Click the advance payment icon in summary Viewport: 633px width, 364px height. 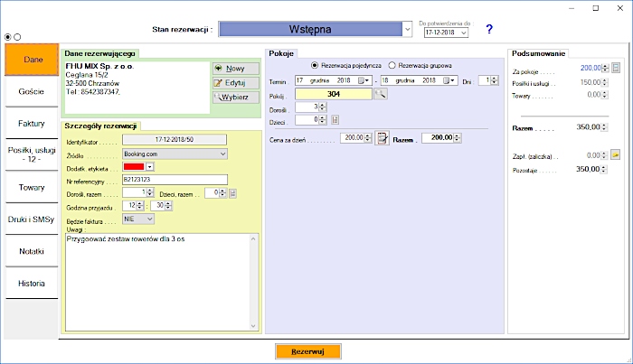click(x=615, y=154)
